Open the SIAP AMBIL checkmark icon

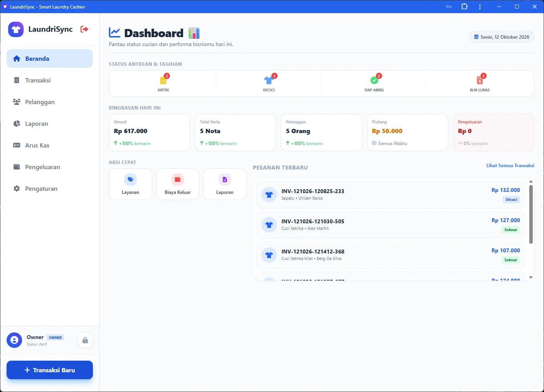pyautogui.click(x=374, y=80)
